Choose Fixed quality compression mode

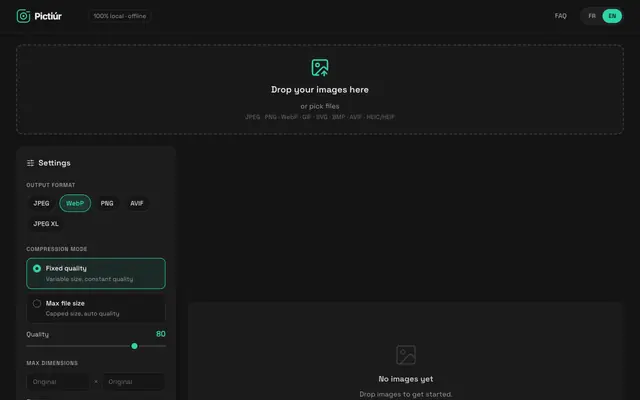[x=96, y=273]
